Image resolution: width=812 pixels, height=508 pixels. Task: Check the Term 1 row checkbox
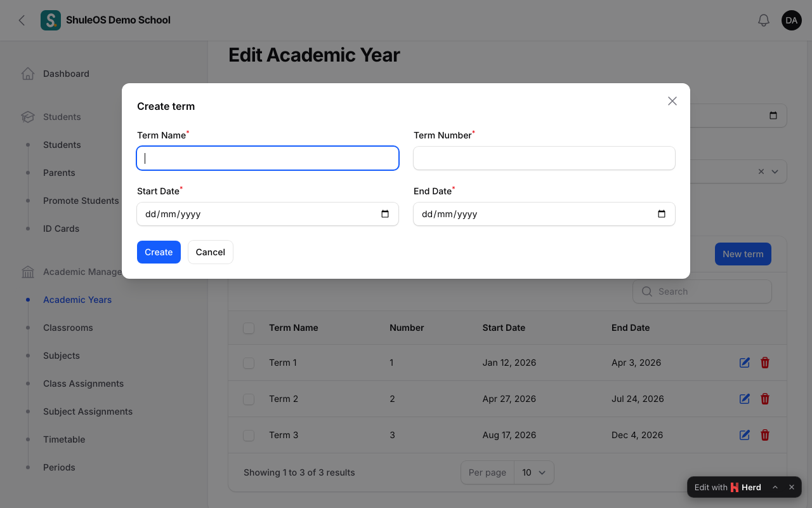pos(249,363)
